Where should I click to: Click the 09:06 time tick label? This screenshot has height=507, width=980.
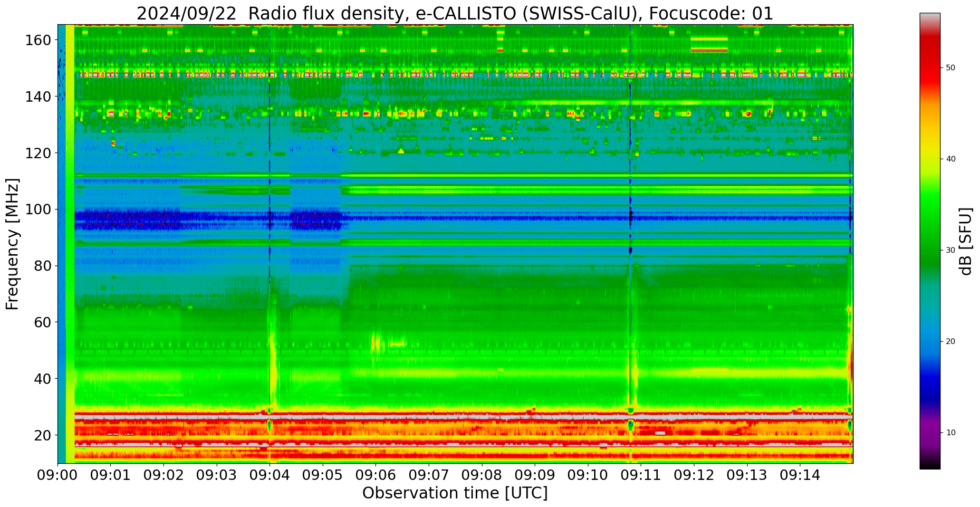(x=376, y=476)
